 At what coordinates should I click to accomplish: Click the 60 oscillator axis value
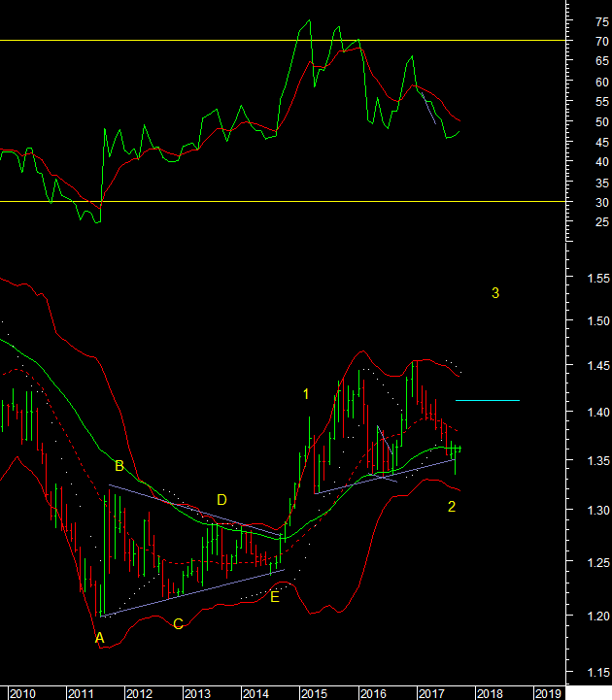602,83
